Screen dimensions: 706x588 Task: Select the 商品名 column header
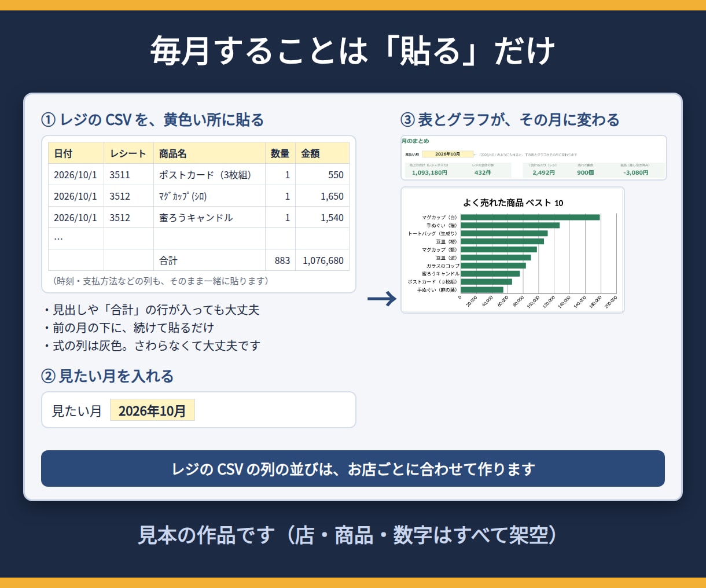tap(209, 153)
